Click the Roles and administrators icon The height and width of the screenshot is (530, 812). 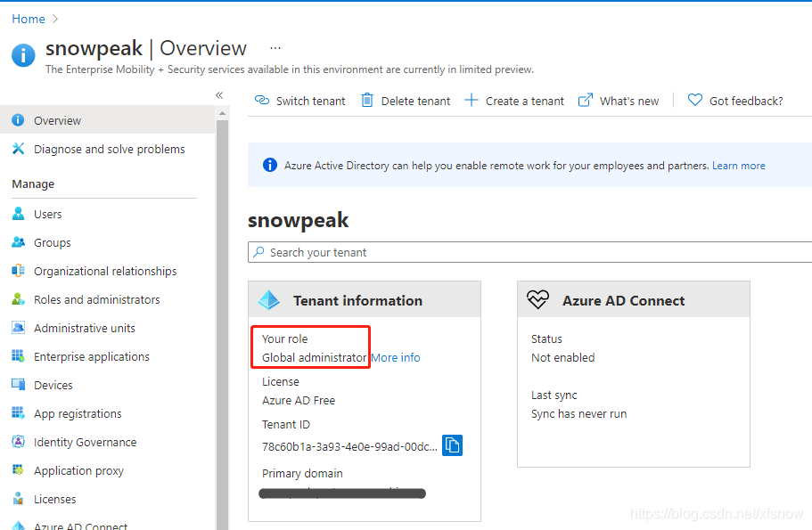pos(18,298)
